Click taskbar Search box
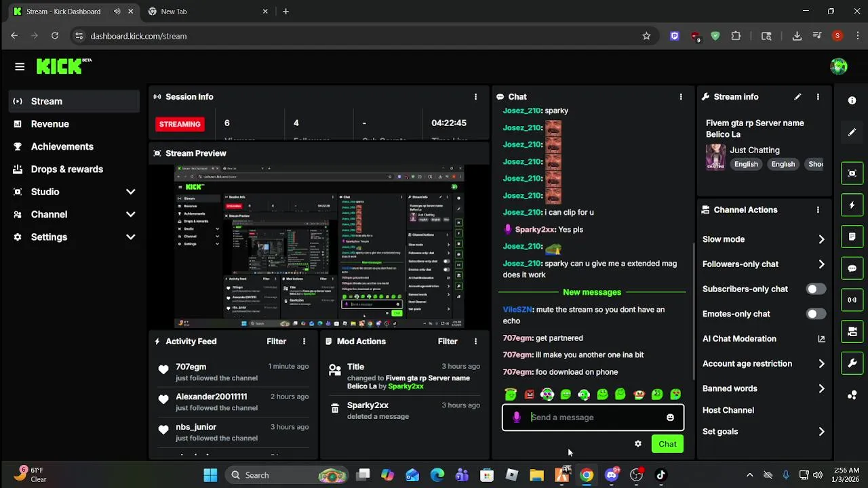 tap(286, 475)
